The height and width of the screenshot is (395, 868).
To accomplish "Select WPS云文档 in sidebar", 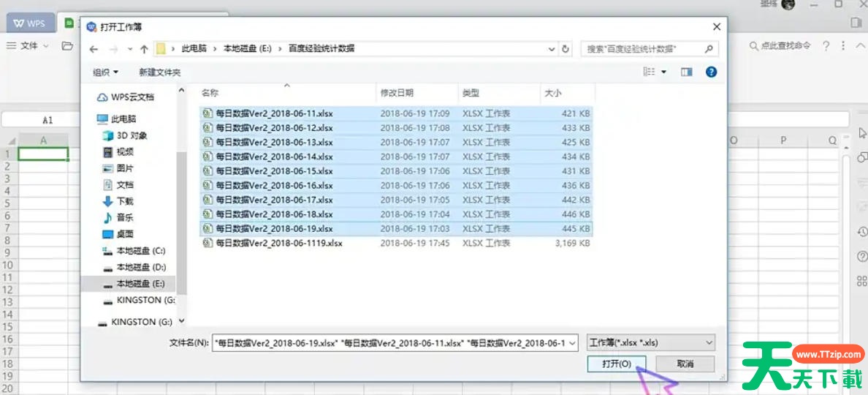I will 126,97.
